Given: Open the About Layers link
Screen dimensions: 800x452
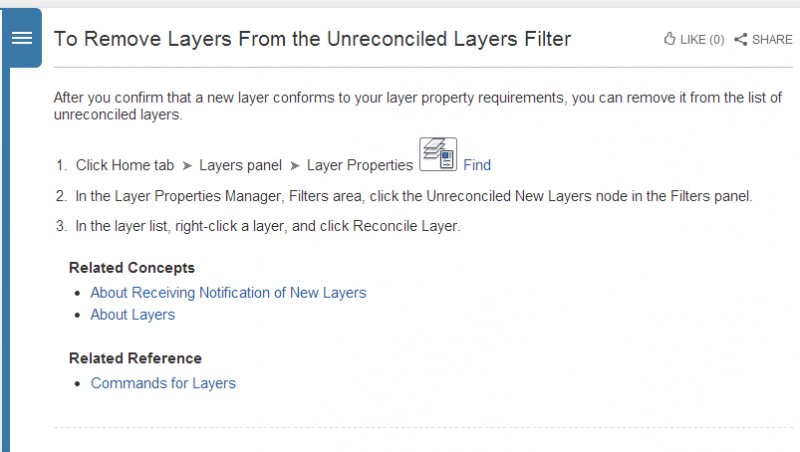Looking at the screenshot, I should (x=133, y=315).
